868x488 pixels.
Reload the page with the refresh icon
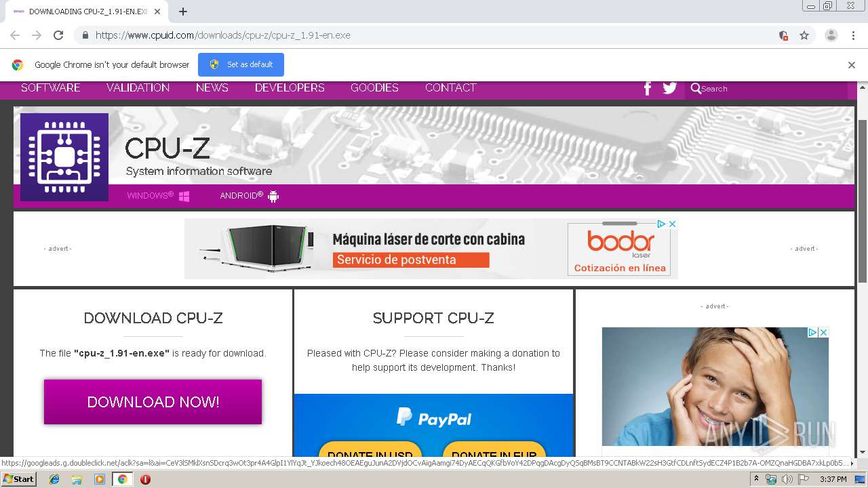[x=58, y=35]
